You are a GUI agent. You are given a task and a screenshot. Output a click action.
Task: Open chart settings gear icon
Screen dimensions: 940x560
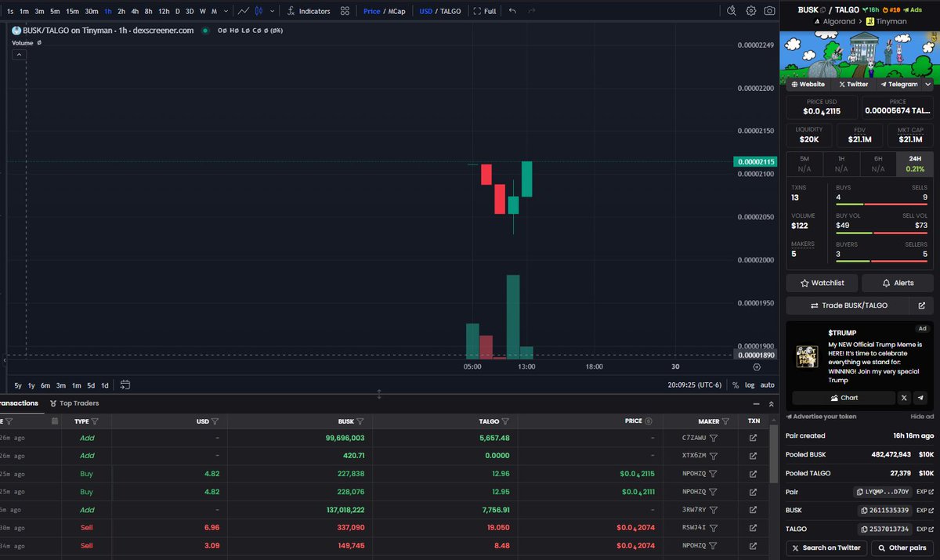(x=750, y=11)
